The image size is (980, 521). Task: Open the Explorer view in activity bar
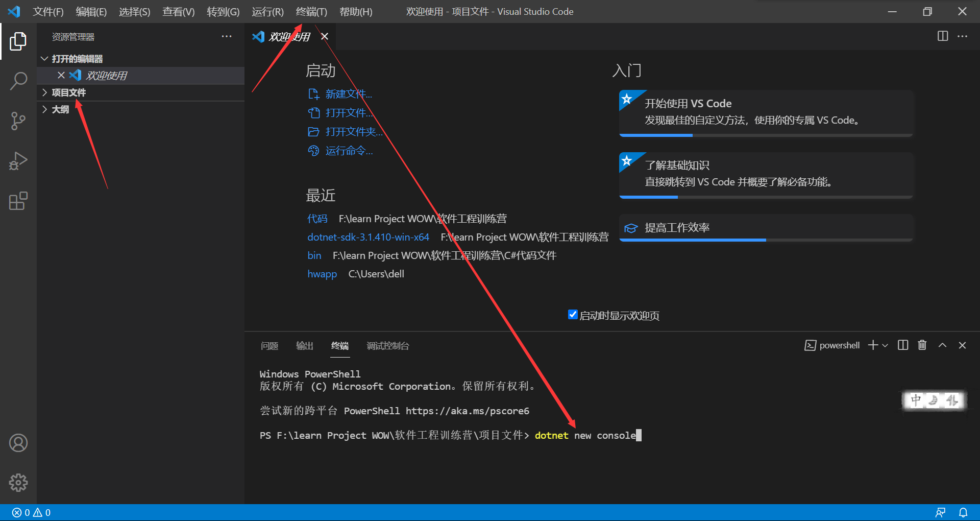18,41
